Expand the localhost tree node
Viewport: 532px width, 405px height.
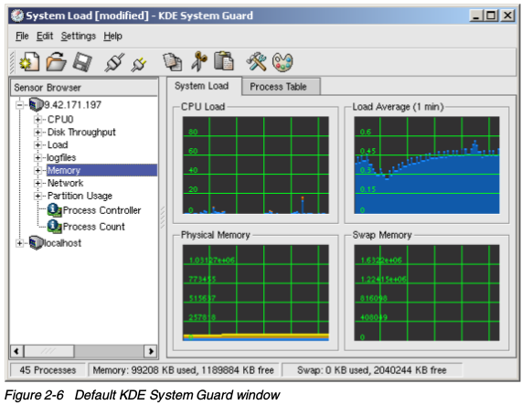click(20, 243)
